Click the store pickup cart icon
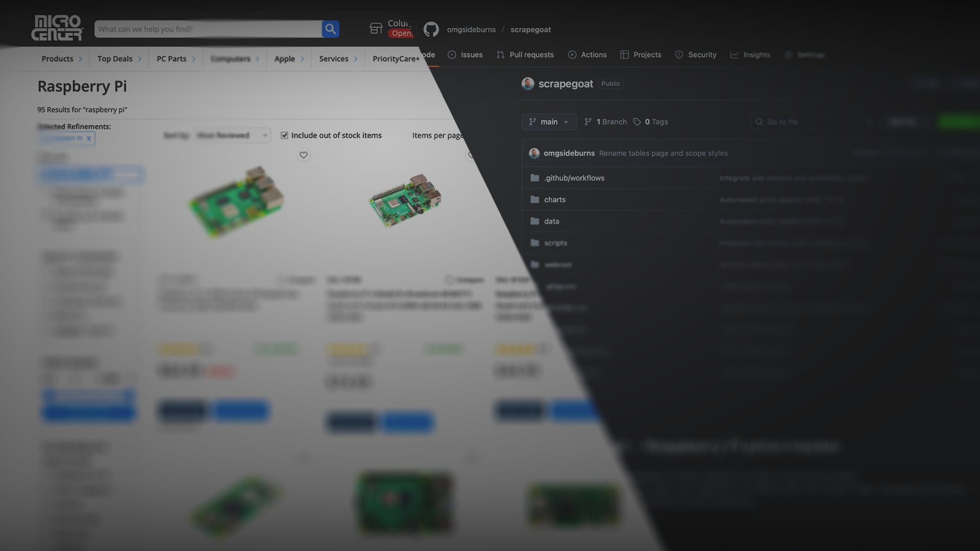 [x=376, y=29]
